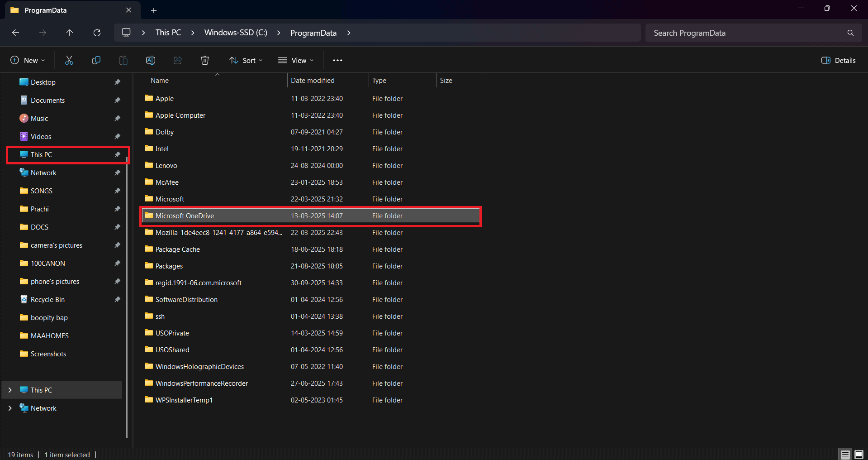Click the Search ProgramData field
868x460 pixels.
pyautogui.click(x=746, y=33)
